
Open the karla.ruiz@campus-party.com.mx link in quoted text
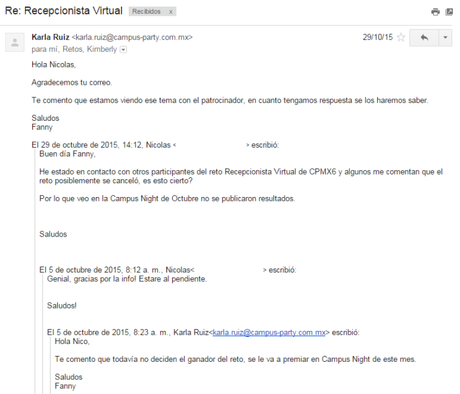pos(269,332)
